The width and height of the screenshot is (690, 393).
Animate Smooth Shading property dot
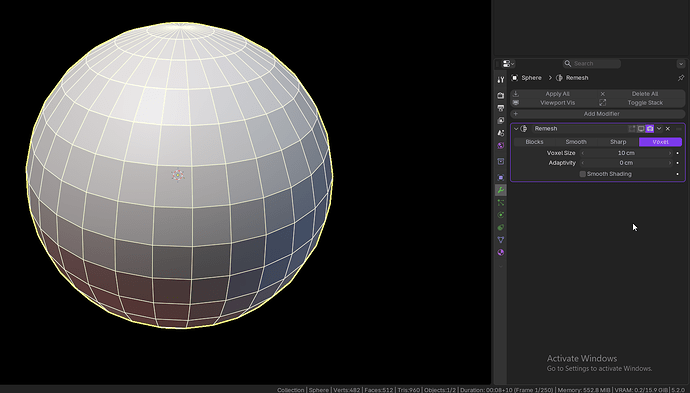click(x=678, y=174)
